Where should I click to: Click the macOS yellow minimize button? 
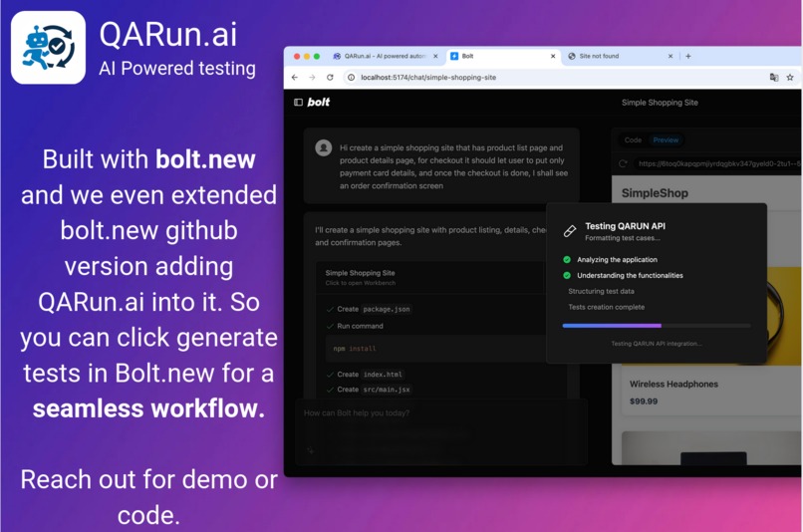click(x=307, y=57)
